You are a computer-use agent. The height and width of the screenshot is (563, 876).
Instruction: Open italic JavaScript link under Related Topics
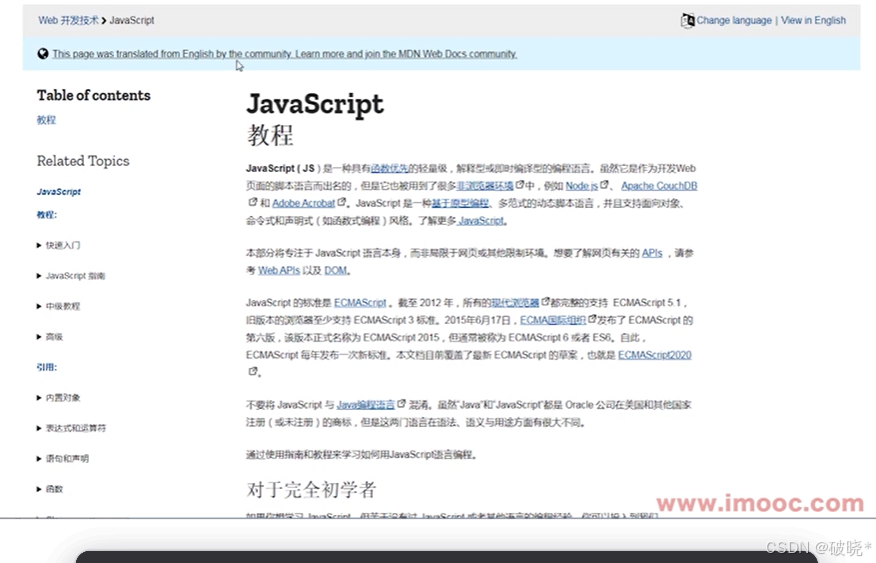point(59,192)
